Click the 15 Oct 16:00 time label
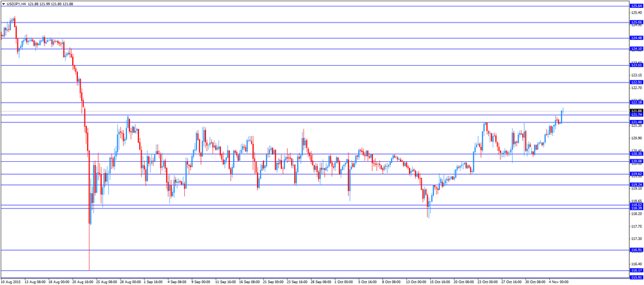Viewport: 644px width, 285px height. point(440,282)
